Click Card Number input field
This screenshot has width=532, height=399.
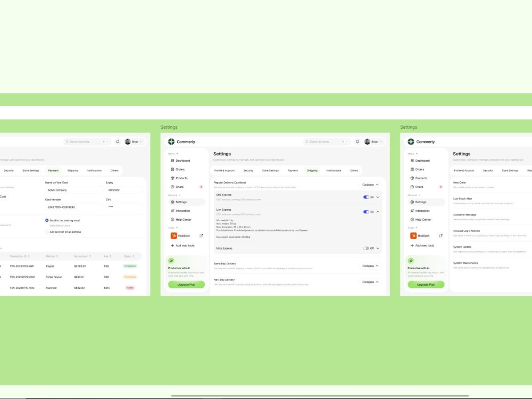74,207
